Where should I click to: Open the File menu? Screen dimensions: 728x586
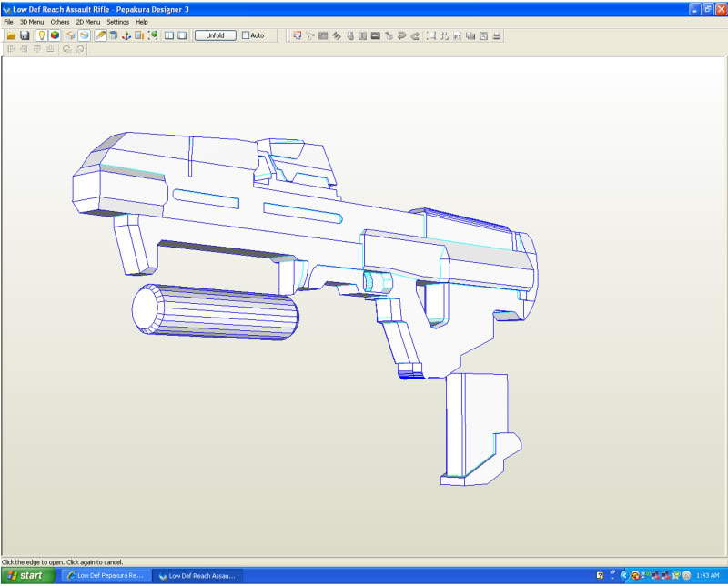pyautogui.click(x=8, y=22)
